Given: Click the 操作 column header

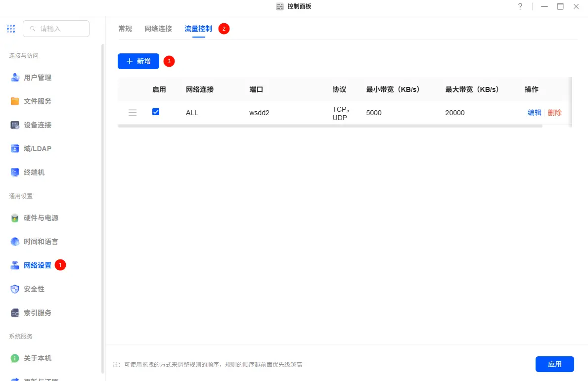Looking at the screenshot, I should (531, 89).
